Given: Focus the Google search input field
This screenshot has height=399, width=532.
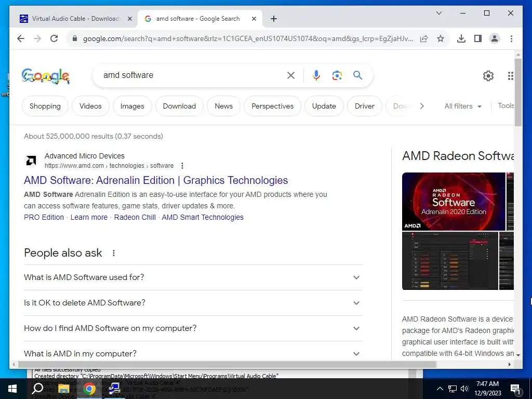Looking at the screenshot, I should (x=192, y=75).
